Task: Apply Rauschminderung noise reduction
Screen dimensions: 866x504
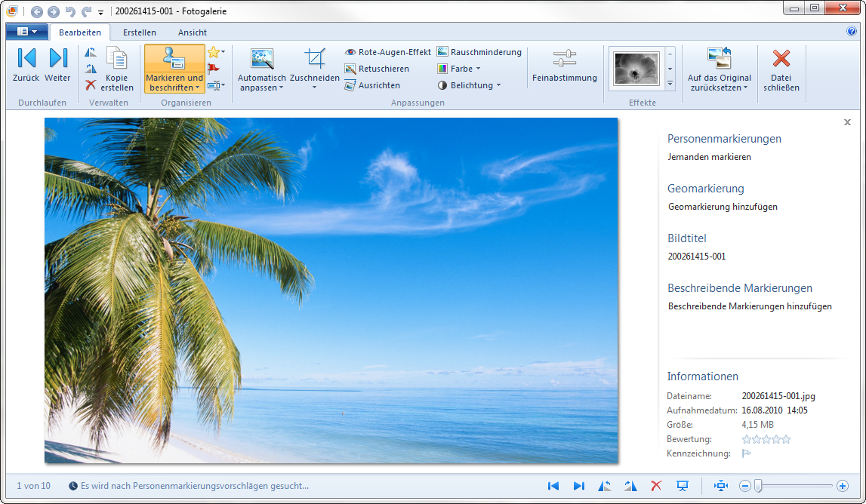Action: (479, 52)
